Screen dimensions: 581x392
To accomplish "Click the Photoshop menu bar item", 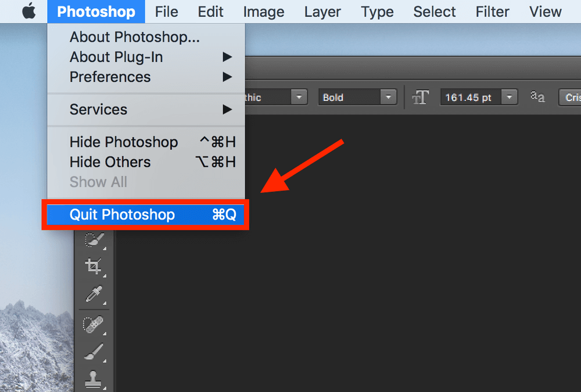I will point(96,12).
